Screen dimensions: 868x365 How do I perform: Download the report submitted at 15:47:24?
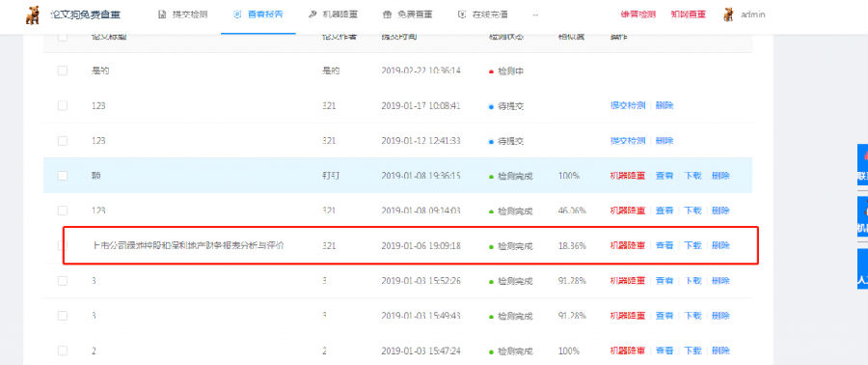tap(693, 351)
